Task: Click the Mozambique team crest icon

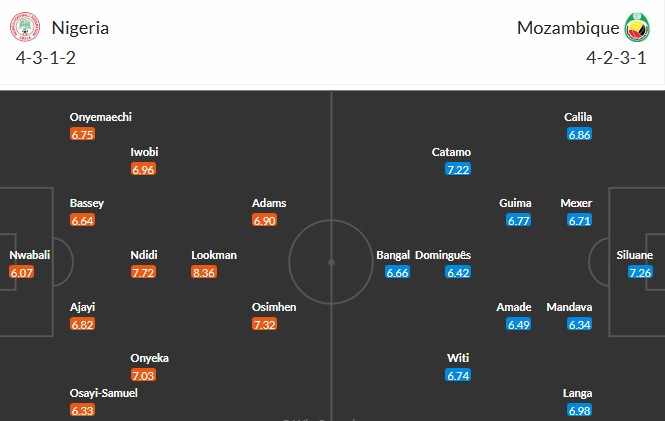Action: pos(636,27)
